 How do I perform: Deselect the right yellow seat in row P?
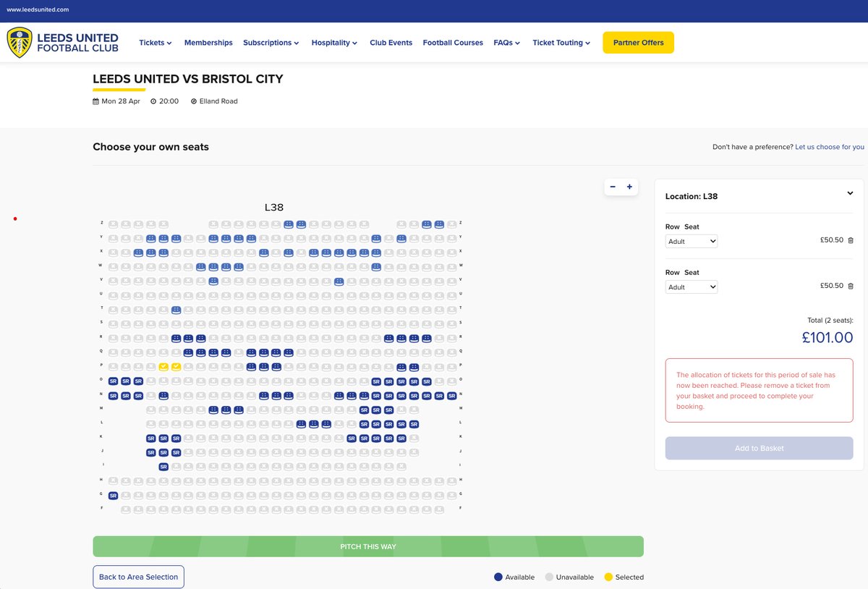pos(176,367)
